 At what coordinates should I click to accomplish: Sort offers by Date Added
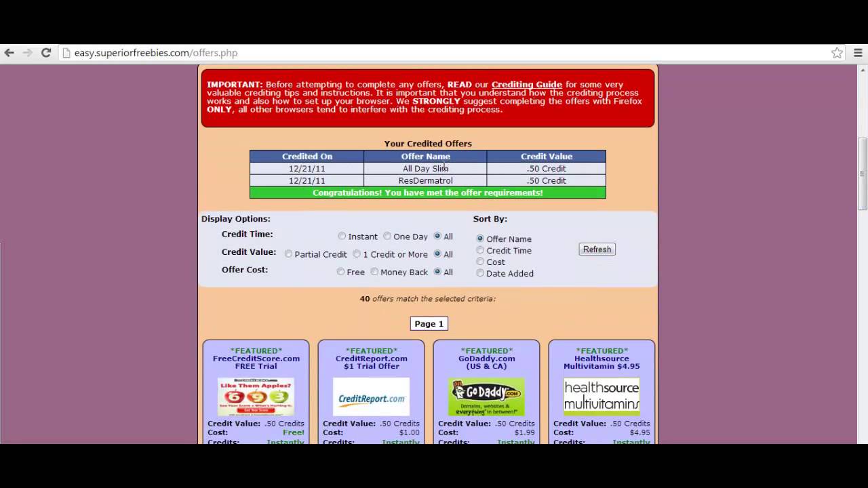480,273
